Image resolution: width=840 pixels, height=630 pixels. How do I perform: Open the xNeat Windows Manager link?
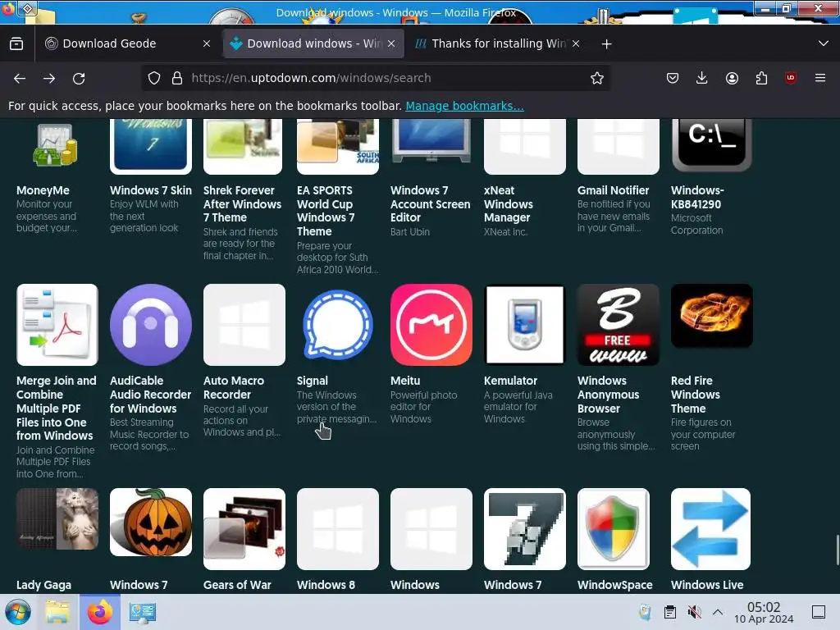509,204
